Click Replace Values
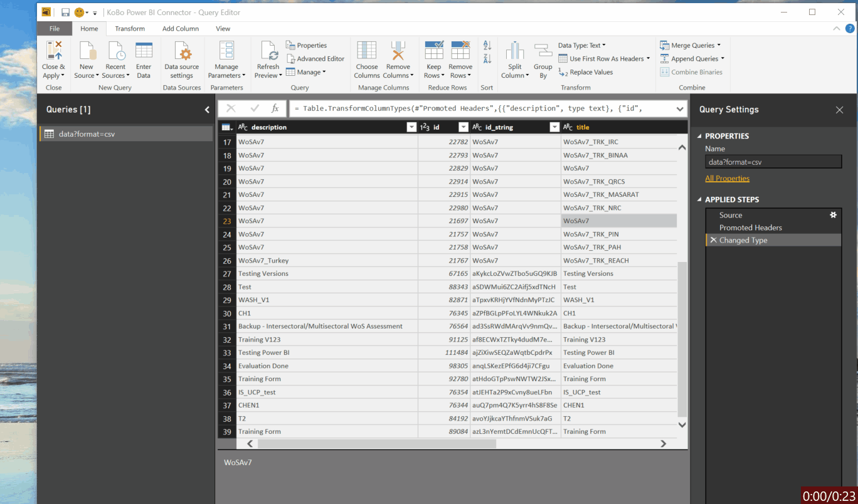858x504 pixels. coord(586,72)
